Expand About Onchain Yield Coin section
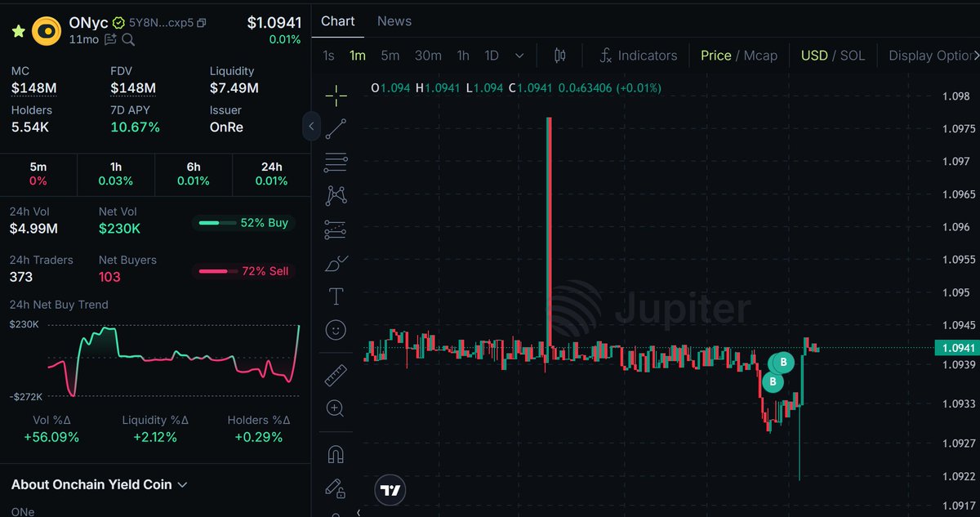This screenshot has height=517, width=980. (100, 484)
